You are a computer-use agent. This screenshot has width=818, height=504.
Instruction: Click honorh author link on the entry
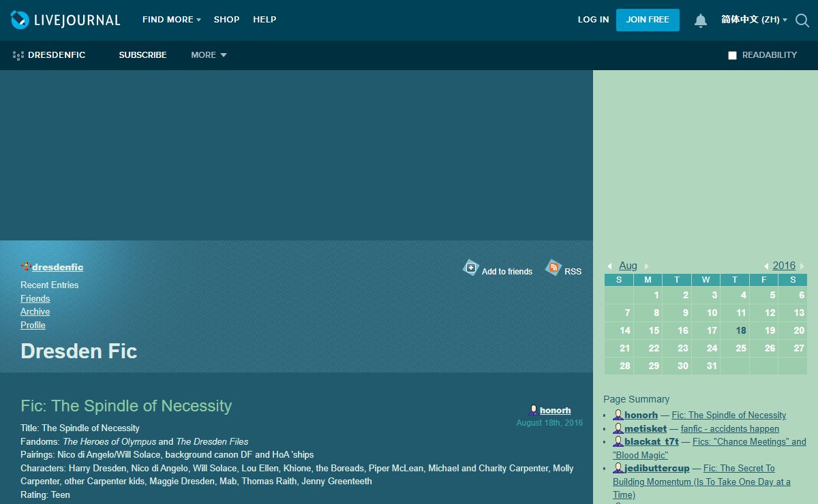pyautogui.click(x=555, y=411)
